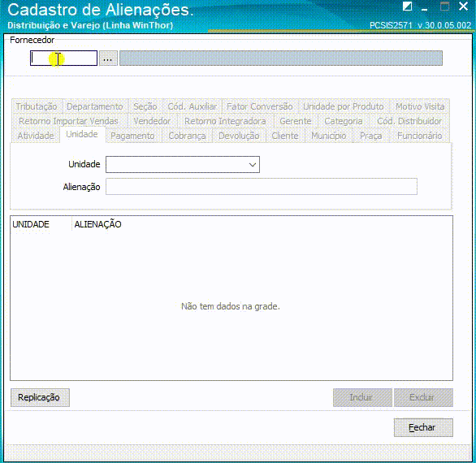Open the Município tab
This screenshot has width=476, height=463.
(x=328, y=136)
